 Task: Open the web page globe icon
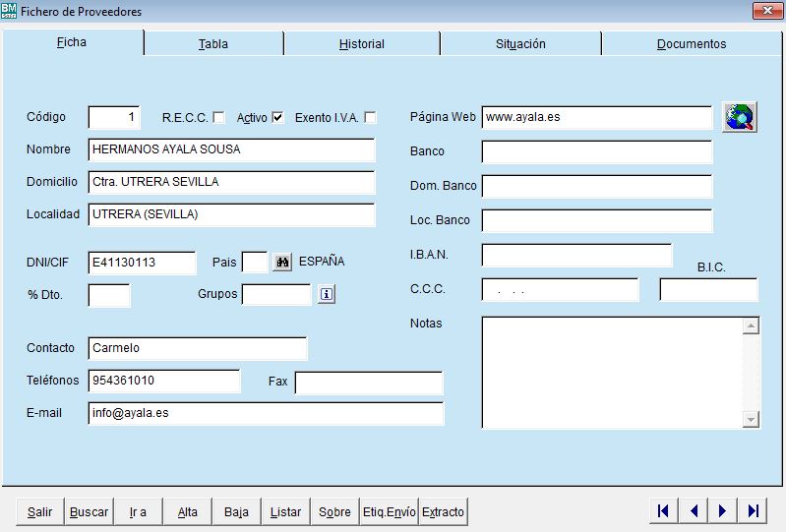pyautogui.click(x=740, y=117)
